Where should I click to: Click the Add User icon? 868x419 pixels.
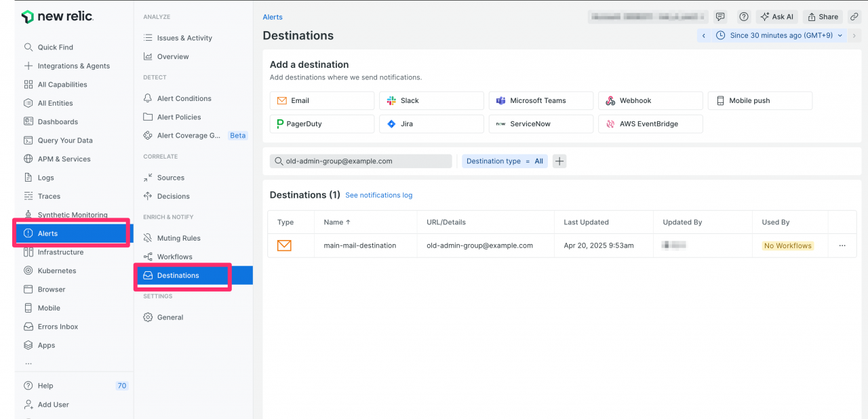[x=28, y=405]
